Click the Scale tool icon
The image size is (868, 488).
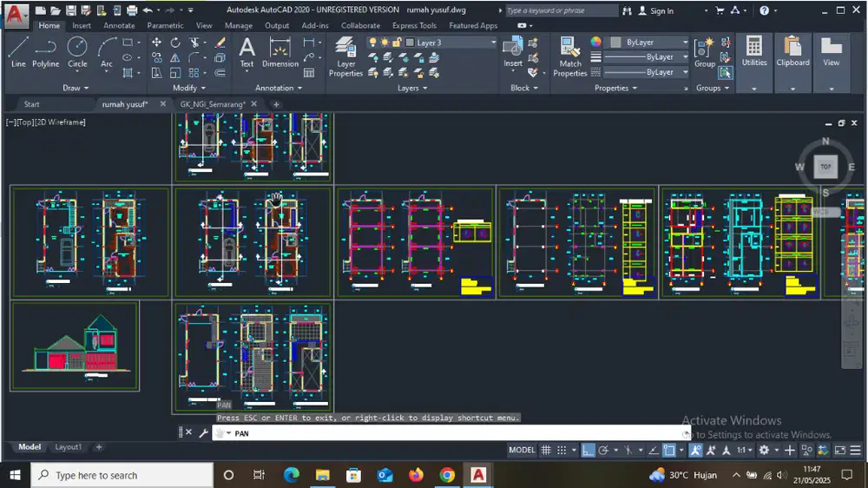click(175, 73)
